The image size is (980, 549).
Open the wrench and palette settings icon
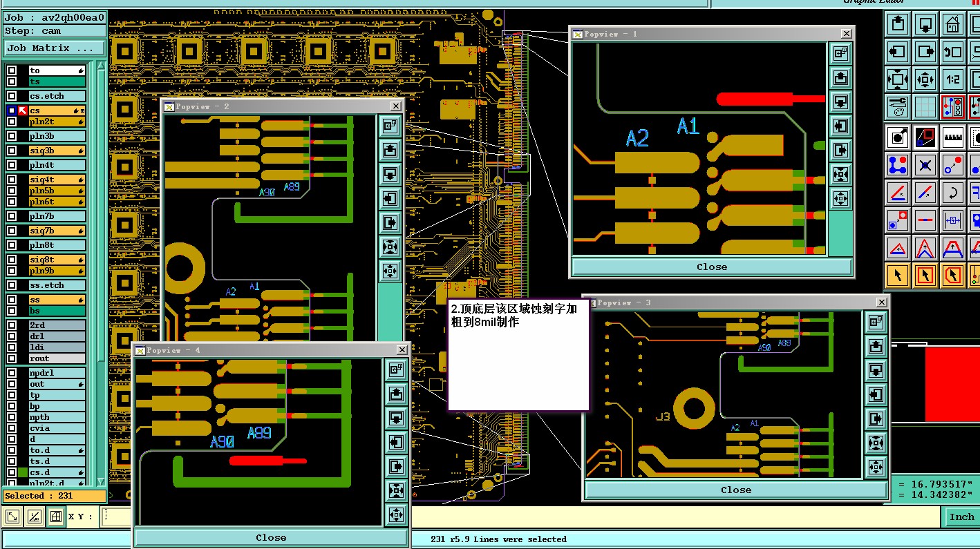(x=897, y=106)
